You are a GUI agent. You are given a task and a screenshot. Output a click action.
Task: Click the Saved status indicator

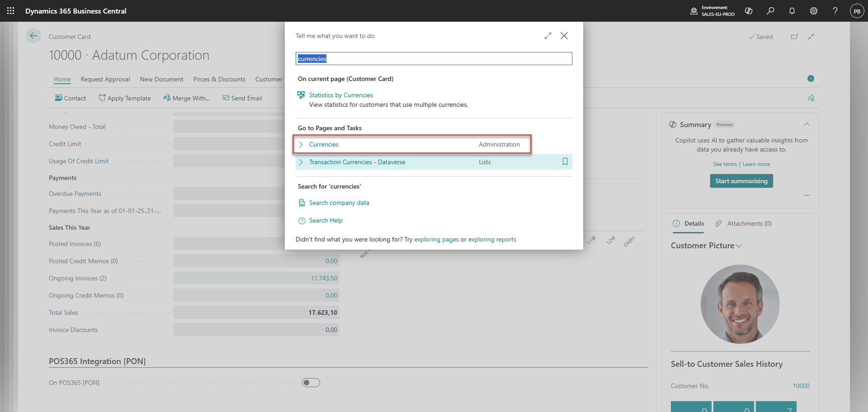[x=761, y=37]
